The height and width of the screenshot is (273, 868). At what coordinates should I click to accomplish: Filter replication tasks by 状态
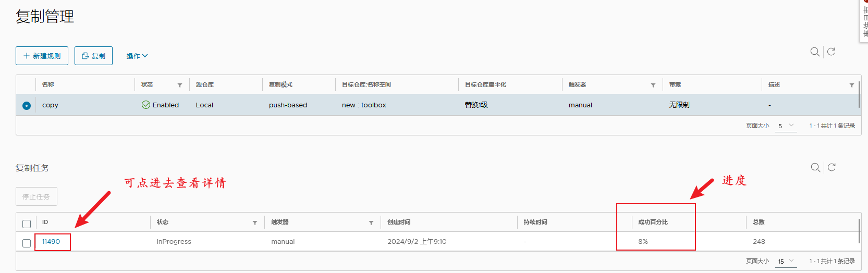[255, 222]
